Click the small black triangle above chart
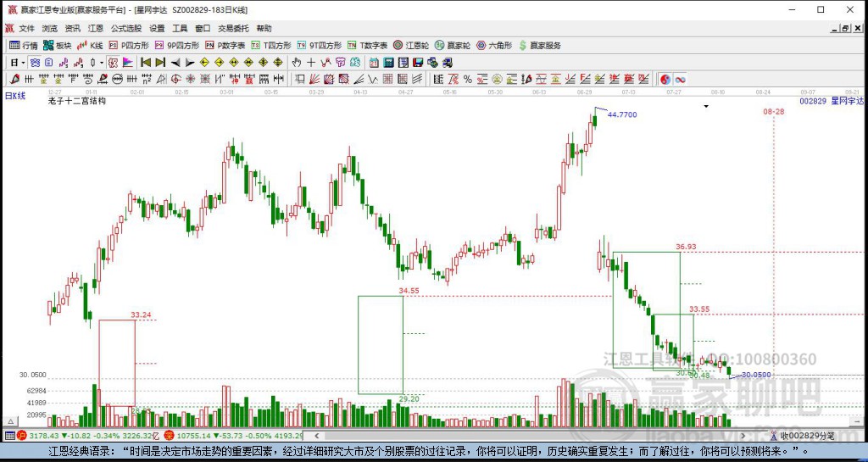868x462 pixels. coord(706,106)
